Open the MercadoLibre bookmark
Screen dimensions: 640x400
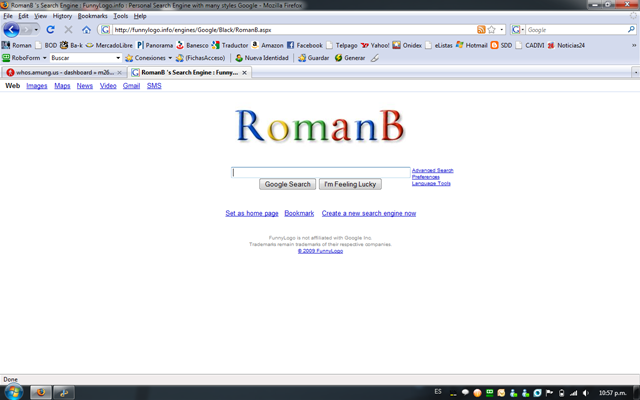pos(109,45)
